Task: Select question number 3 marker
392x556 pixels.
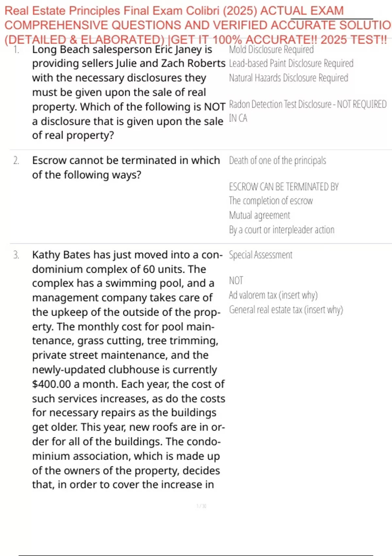Action: click(x=16, y=255)
